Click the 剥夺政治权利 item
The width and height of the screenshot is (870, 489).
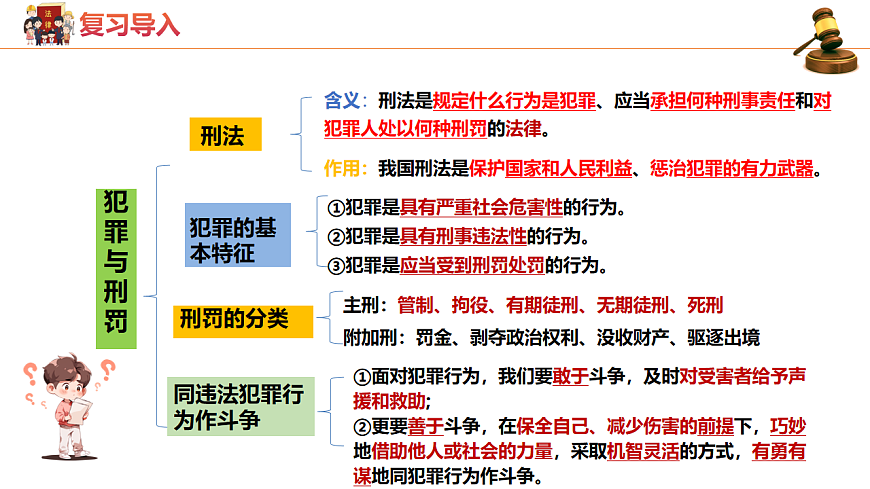[524, 337]
